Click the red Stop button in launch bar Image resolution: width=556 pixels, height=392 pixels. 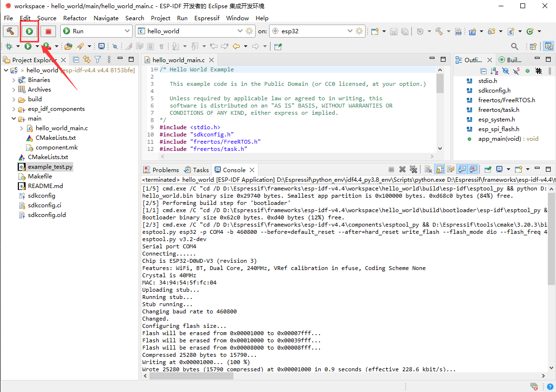click(x=48, y=31)
